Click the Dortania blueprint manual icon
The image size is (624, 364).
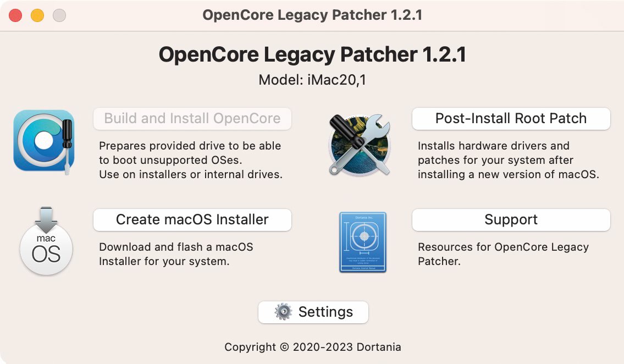point(362,242)
